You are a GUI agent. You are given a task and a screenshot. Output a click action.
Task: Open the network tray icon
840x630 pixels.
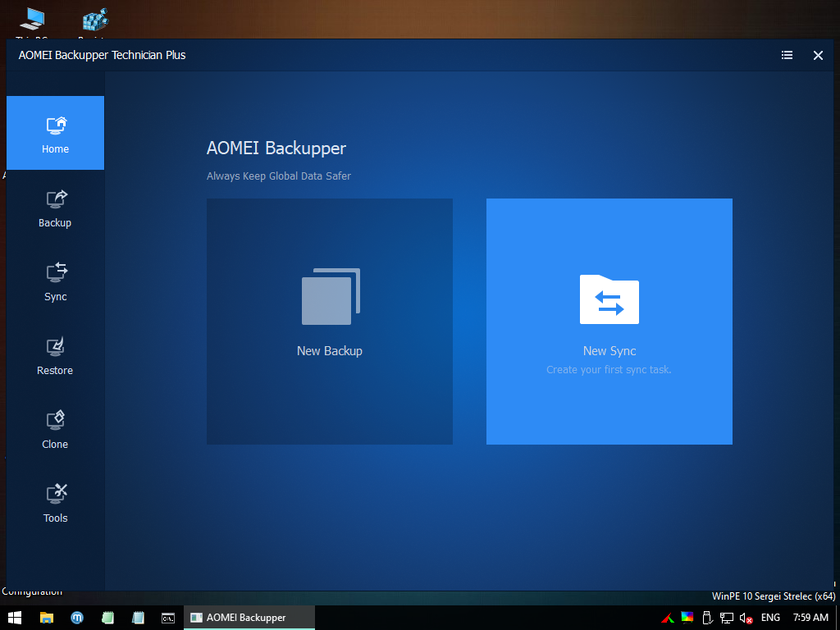tap(727, 618)
